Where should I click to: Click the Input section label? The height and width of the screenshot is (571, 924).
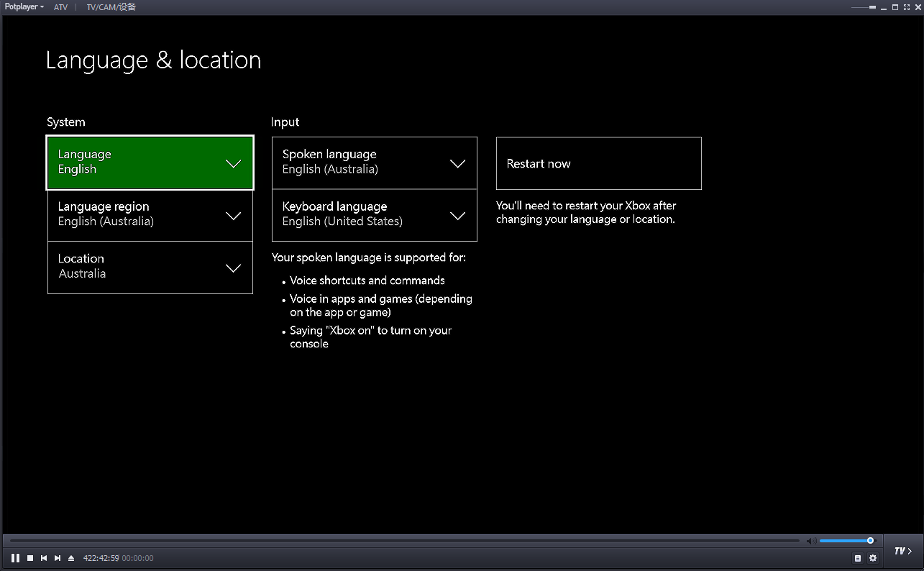coord(285,122)
